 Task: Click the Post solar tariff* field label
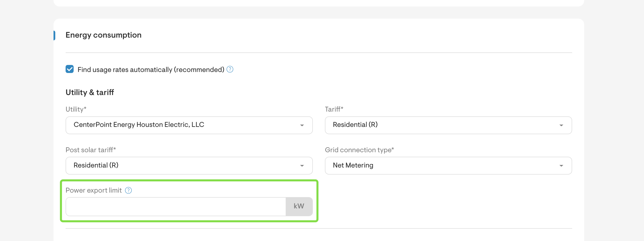pyautogui.click(x=90, y=150)
